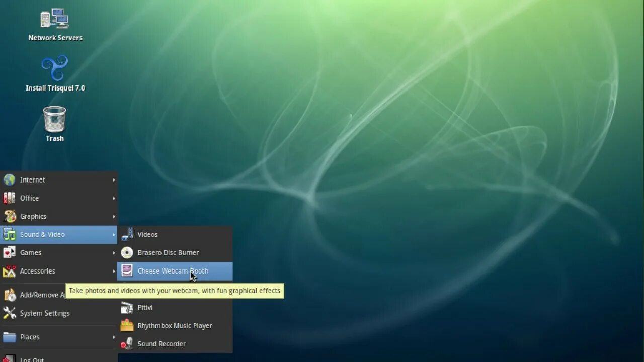Select the Games menu category
The width and height of the screenshot is (644, 362).
[59, 253]
